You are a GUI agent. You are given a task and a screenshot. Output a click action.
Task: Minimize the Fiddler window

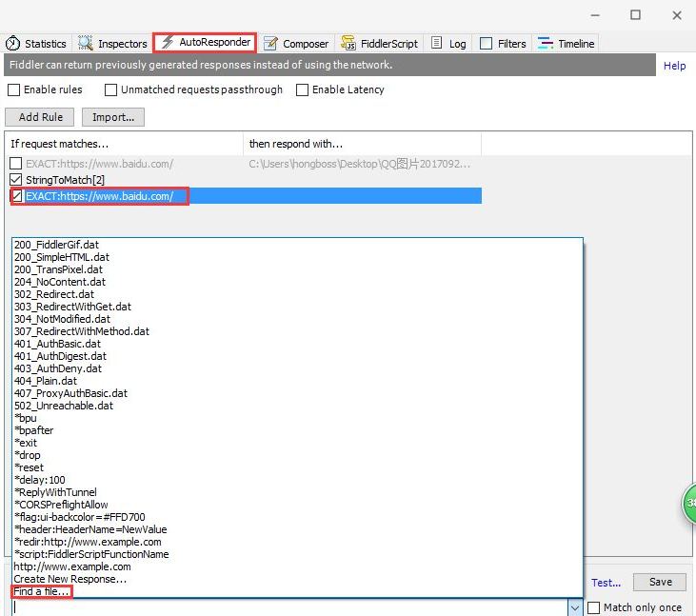(595, 15)
